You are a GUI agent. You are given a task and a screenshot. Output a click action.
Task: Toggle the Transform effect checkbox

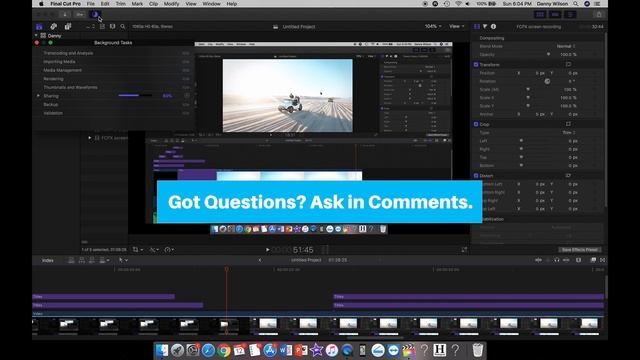point(476,64)
